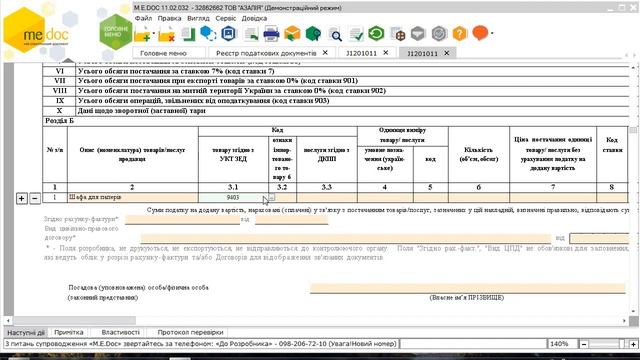Viewport: 640px width, 360px height.
Task: Click the horizontal scrollbar thumb below the document
Action: coord(74,321)
